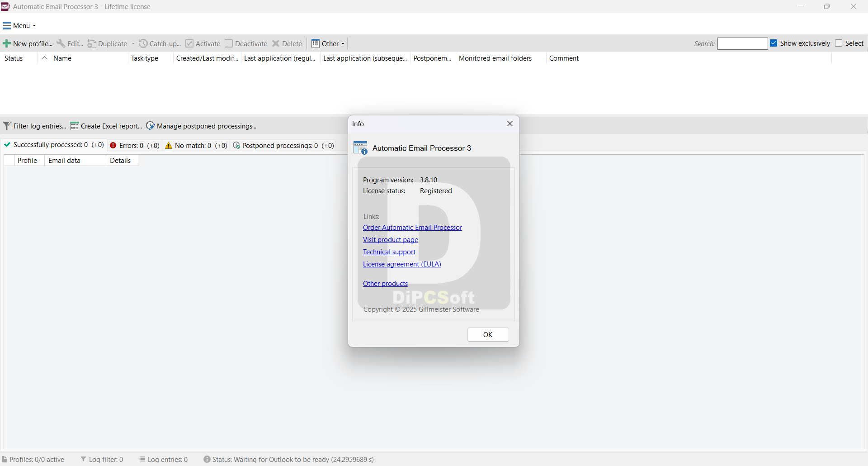
Task: Click the yellow No match warning icon
Action: click(x=169, y=145)
